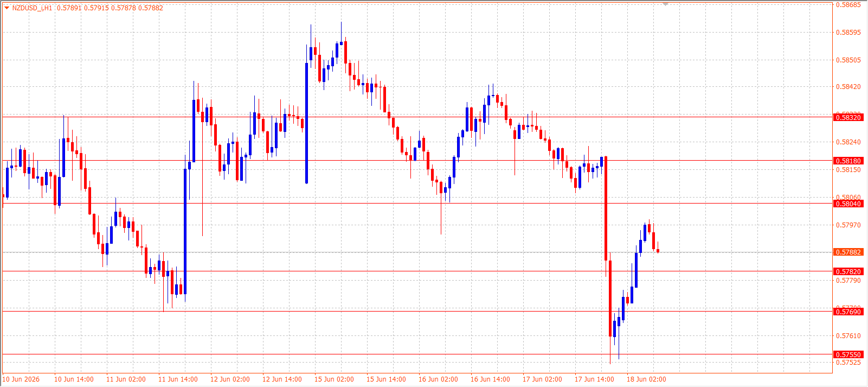Screen dimensions: 868x387
Task: Click the 0.57878 low price in title
Action: click(124, 8)
